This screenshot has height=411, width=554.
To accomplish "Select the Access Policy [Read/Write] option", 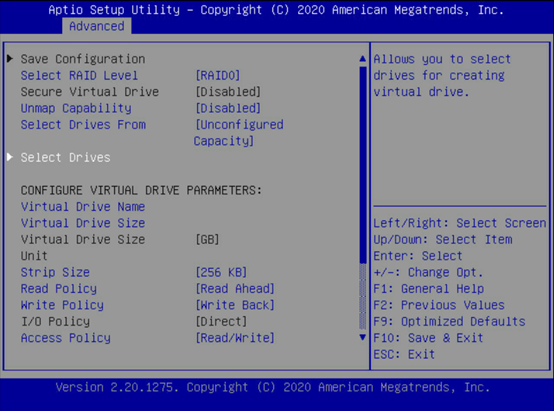I will coord(235,338).
